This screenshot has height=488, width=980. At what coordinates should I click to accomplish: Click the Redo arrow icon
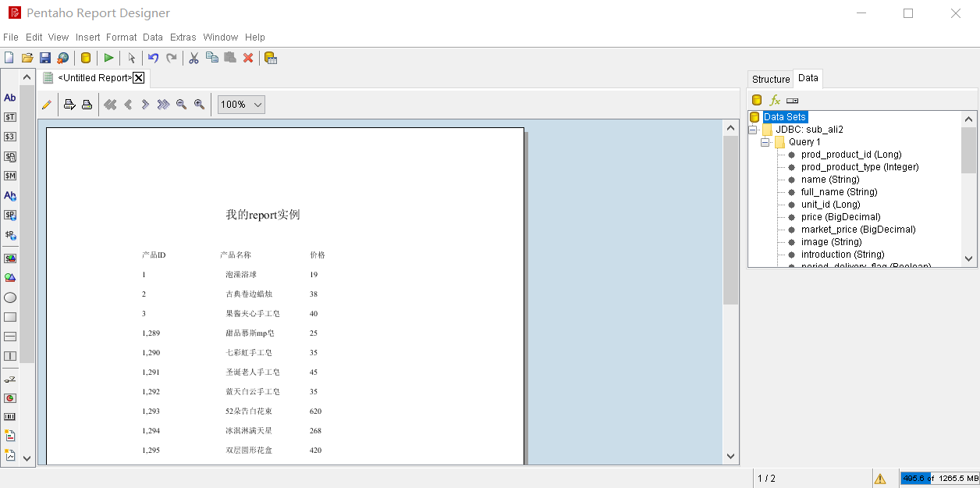tap(172, 58)
